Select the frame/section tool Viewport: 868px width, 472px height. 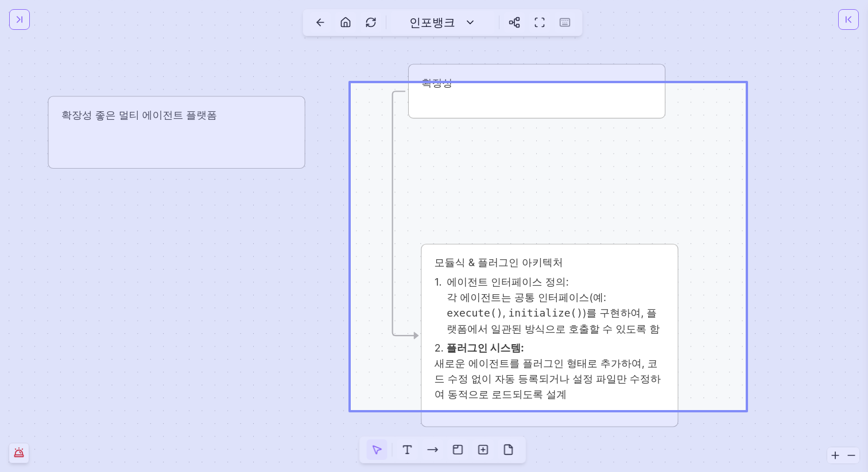tap(458, 450)
